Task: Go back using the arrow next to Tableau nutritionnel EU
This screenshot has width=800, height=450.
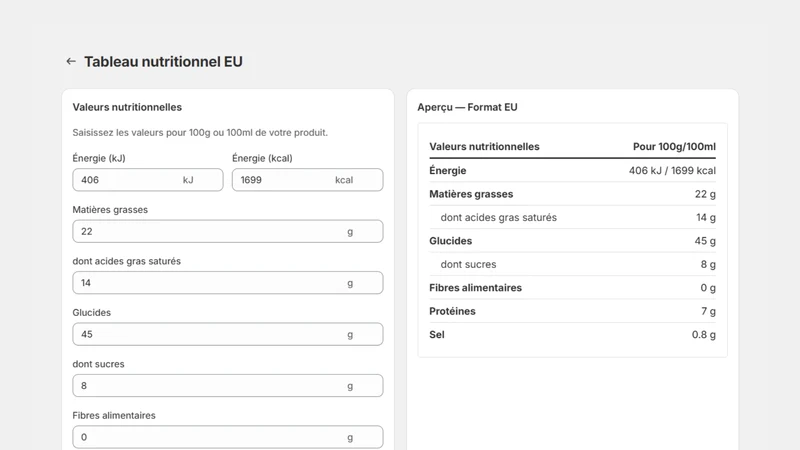Action: coord(71,61)
